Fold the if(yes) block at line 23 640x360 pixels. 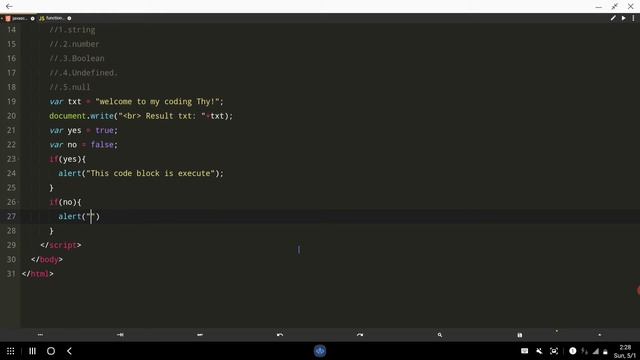coord(18,159)
